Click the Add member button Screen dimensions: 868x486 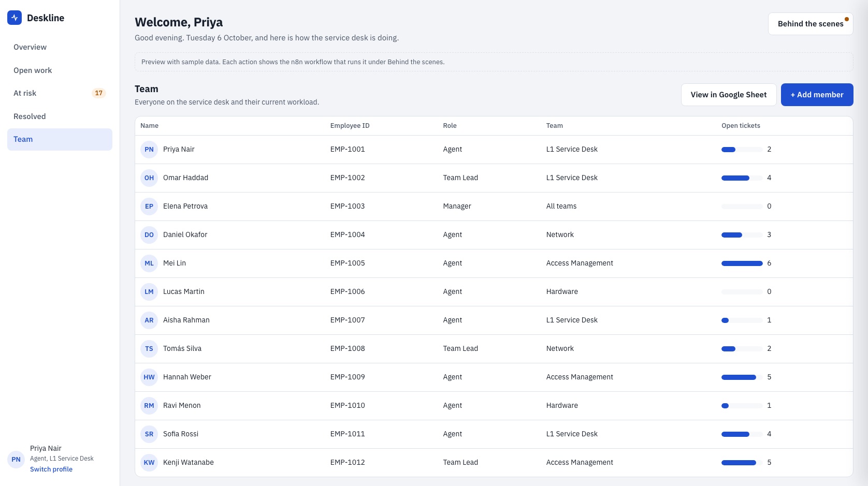tap(817, 95)
